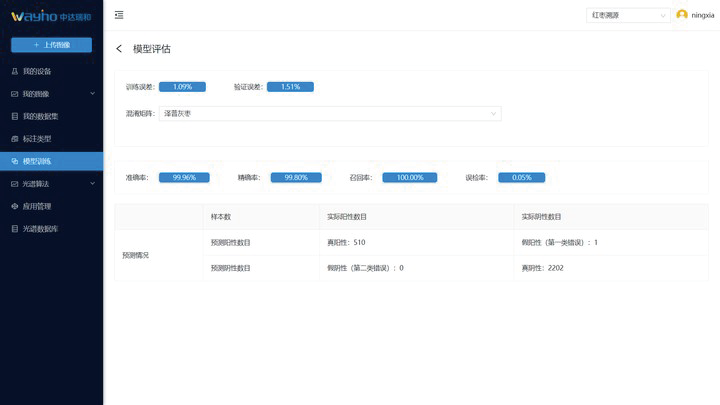Click the 应用管理 sidebar icon
Image resolution: width=720 pixels, height=405 pixels.
point(14,206)
